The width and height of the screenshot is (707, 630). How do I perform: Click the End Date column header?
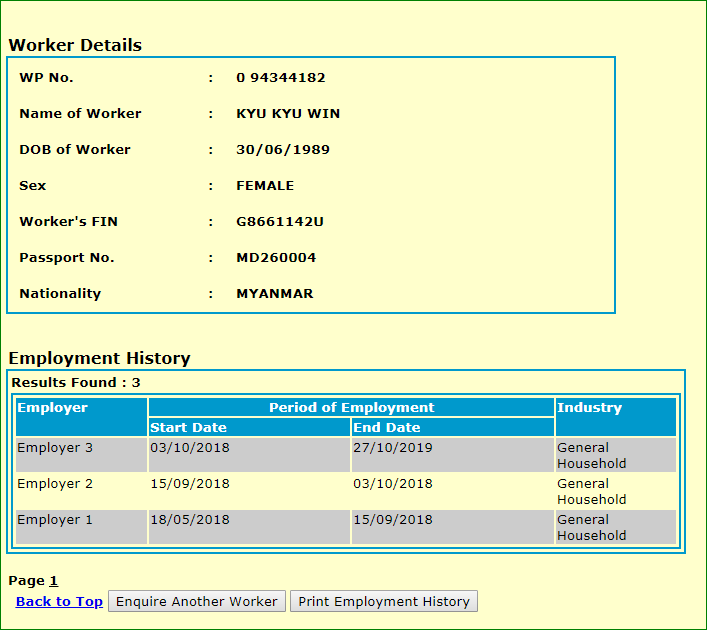click(x=387, y=428)
